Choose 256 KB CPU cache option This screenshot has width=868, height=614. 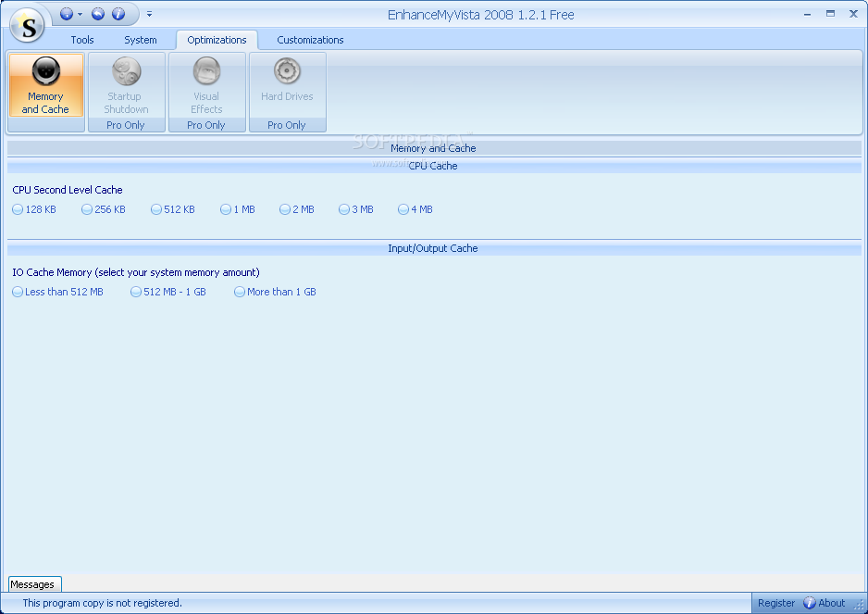pyautogui.click(x=104, y=209)
